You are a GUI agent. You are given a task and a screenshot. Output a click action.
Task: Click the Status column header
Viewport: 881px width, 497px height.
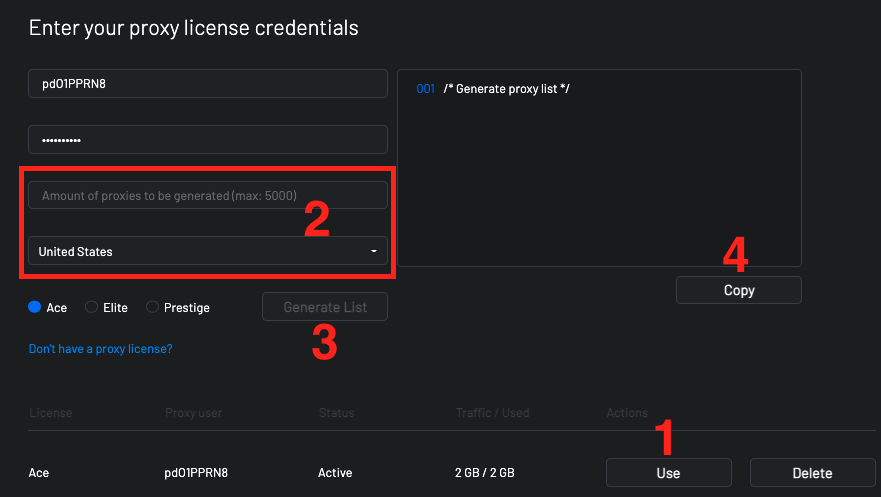click(x=337, y=413)
